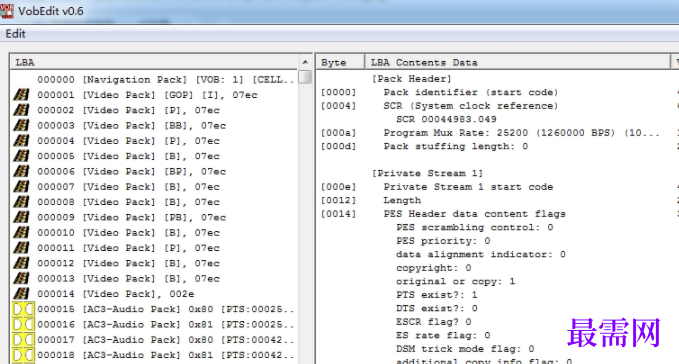Click video pack icon for LBA 000012
This screenshot has width=679, height=364.
[21, 263]
